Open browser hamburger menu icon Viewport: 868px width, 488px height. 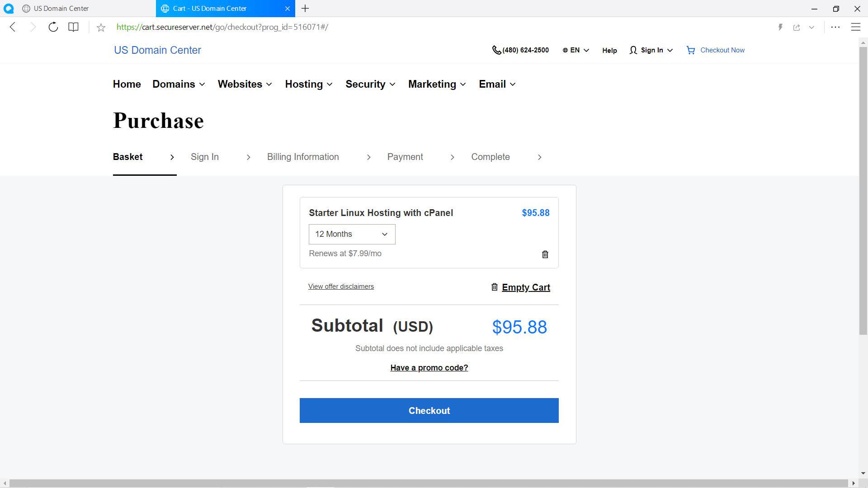click(x=855, y=27)
